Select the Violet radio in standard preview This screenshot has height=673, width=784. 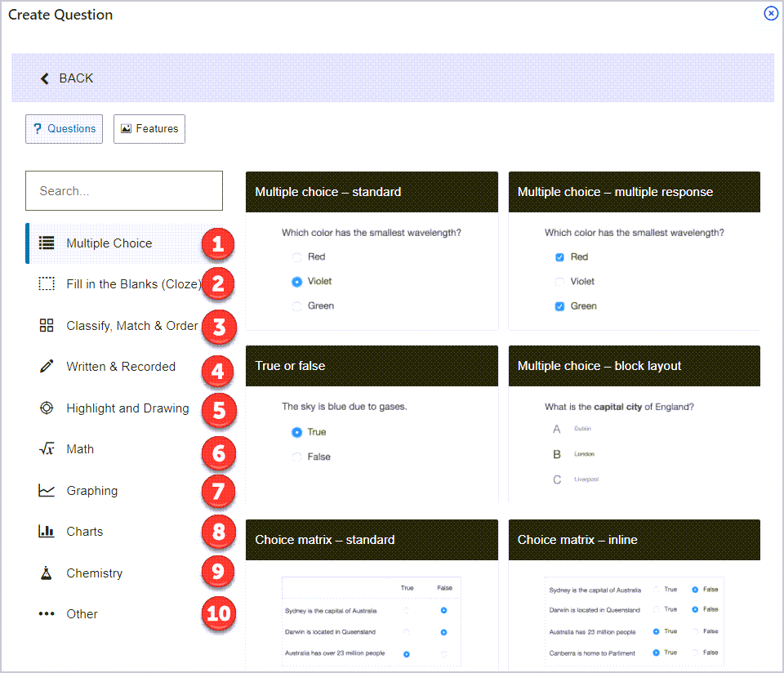click(297, 282)
